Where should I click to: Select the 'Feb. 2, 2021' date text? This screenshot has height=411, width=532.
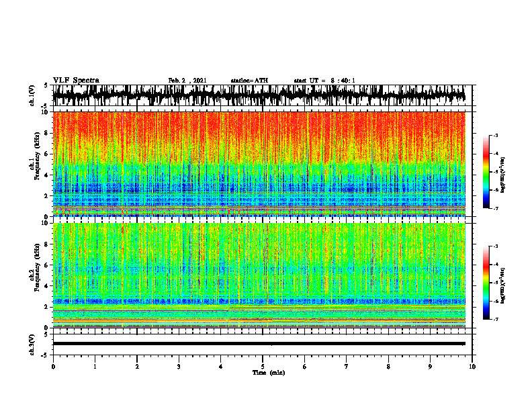pyautogui.click(x=187, y=81)
